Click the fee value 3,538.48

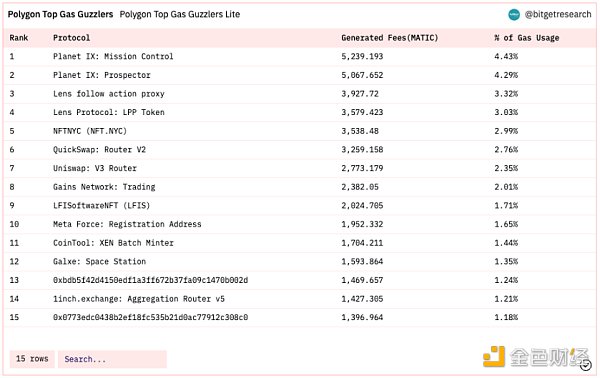(360, 131)
